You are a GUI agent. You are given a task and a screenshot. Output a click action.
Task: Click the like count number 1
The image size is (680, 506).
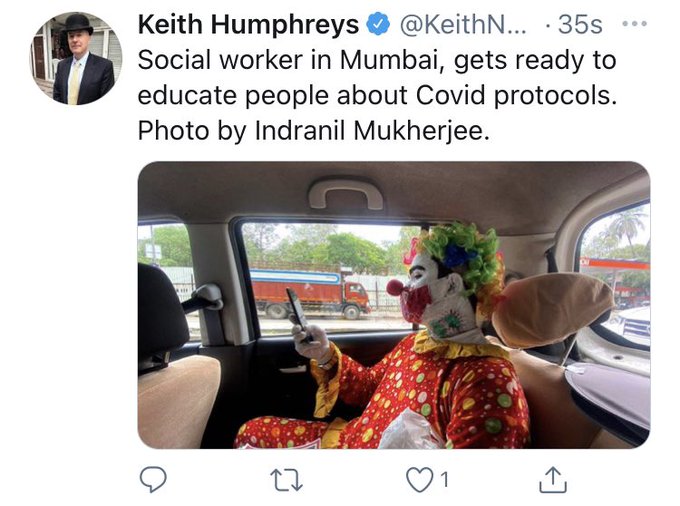(x=444, y=480)
